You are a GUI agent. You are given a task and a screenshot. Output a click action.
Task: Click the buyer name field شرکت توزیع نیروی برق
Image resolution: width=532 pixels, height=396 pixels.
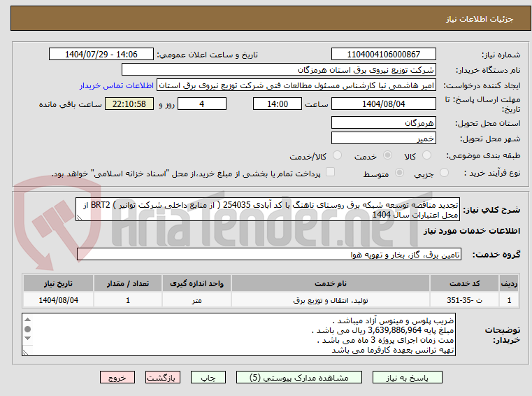pos(278,70)
